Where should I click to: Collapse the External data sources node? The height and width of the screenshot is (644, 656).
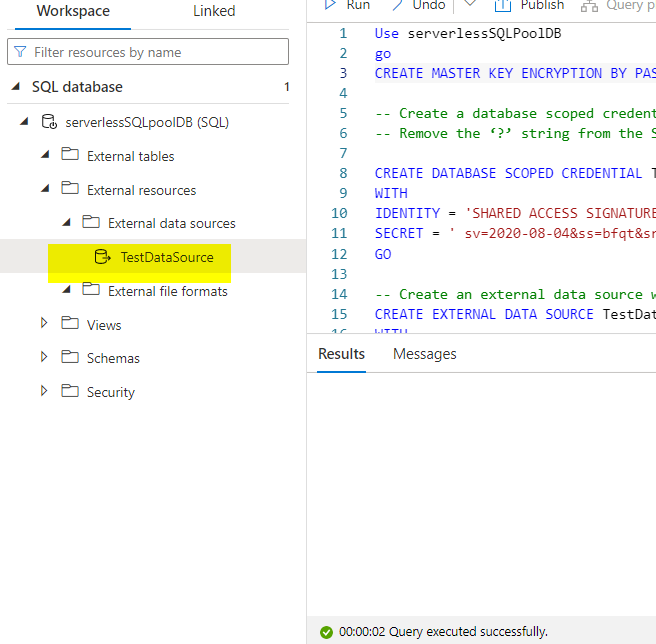pos(66,222)
